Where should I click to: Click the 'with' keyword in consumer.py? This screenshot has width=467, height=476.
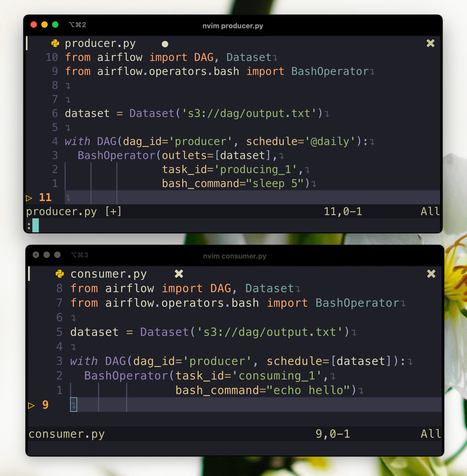pyautogui.click(x=84, y=361)
